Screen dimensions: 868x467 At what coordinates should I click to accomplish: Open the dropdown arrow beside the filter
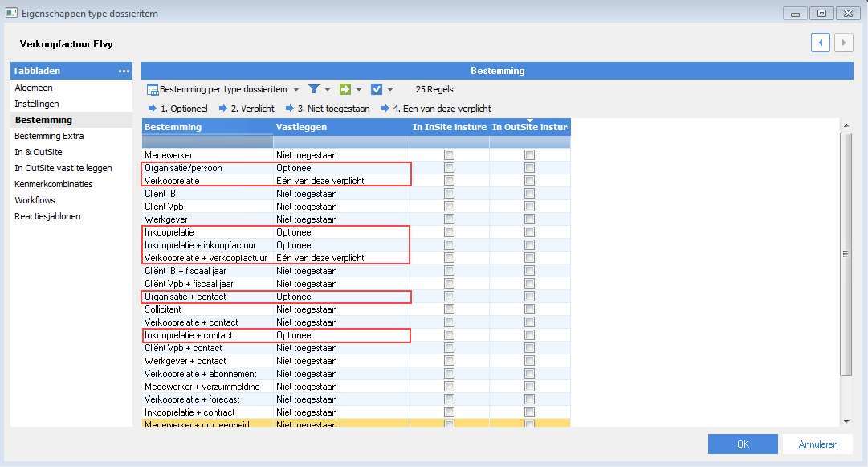pyautogui.click(x=328, y=90)
